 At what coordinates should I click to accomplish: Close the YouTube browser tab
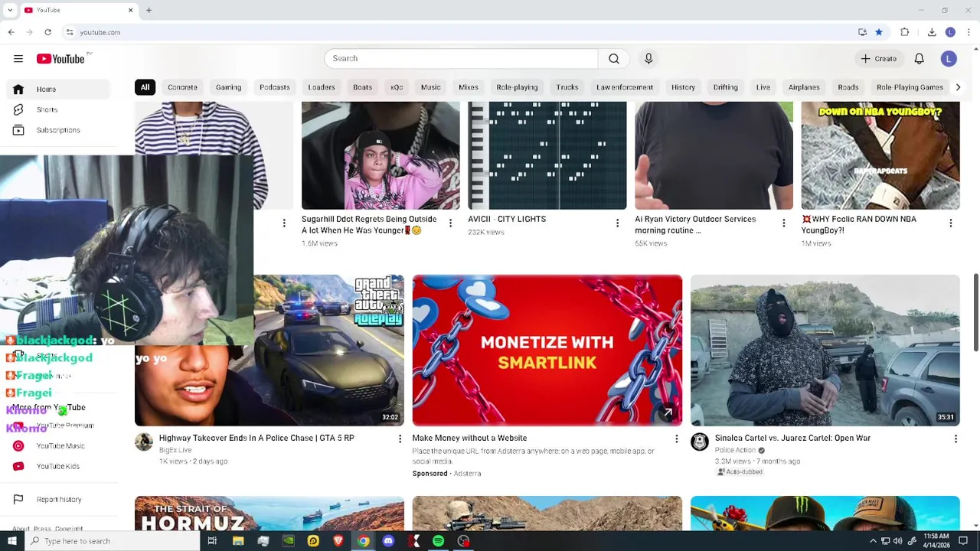(130, 10)
